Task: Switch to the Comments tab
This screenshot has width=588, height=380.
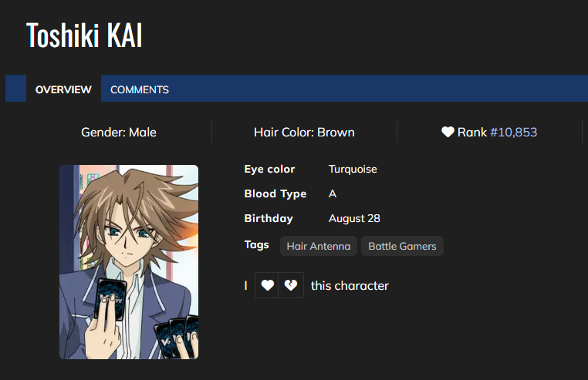Action: (140, 89)
